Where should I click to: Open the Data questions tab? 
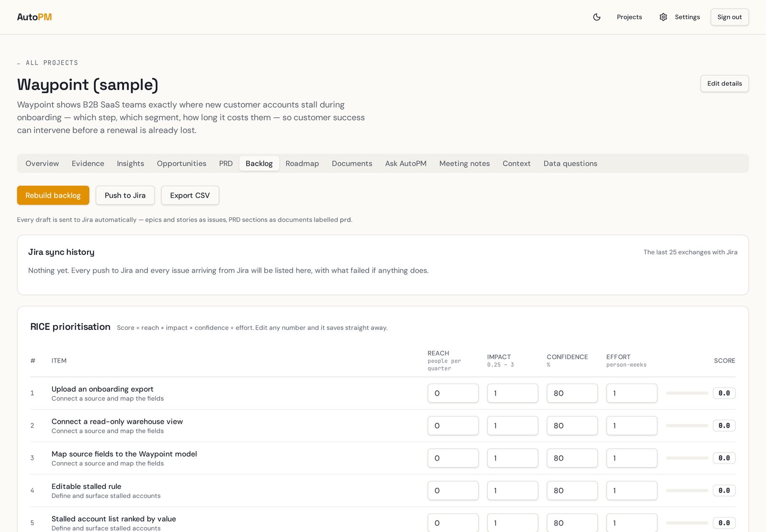(570, 163)
